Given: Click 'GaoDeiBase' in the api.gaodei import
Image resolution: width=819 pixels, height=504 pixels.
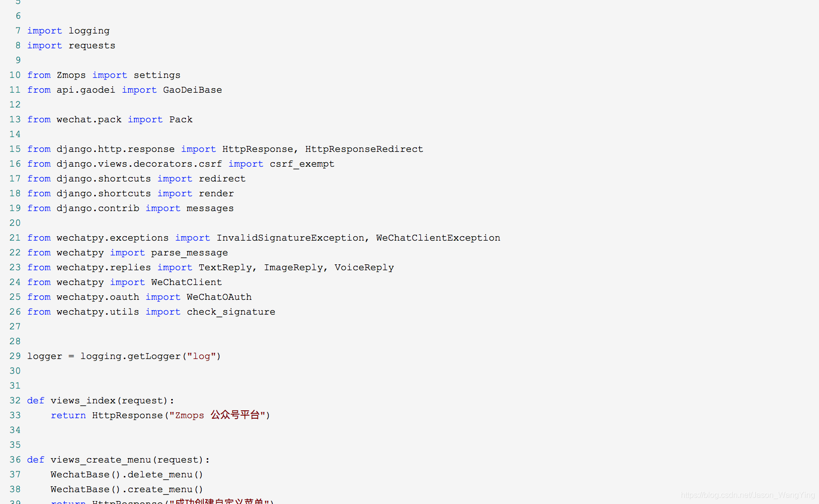Looking at the screenshot, I should (192, 90).
